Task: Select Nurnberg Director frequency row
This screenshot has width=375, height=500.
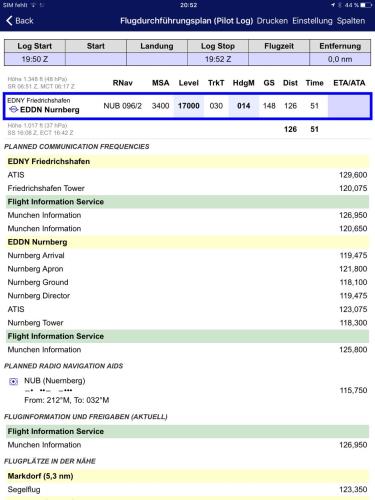Action: [187, 296]
